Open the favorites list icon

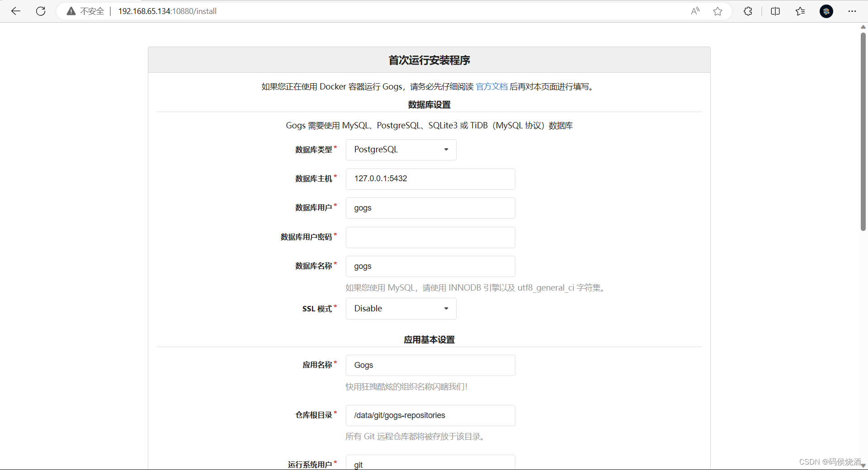coord(800,11)
